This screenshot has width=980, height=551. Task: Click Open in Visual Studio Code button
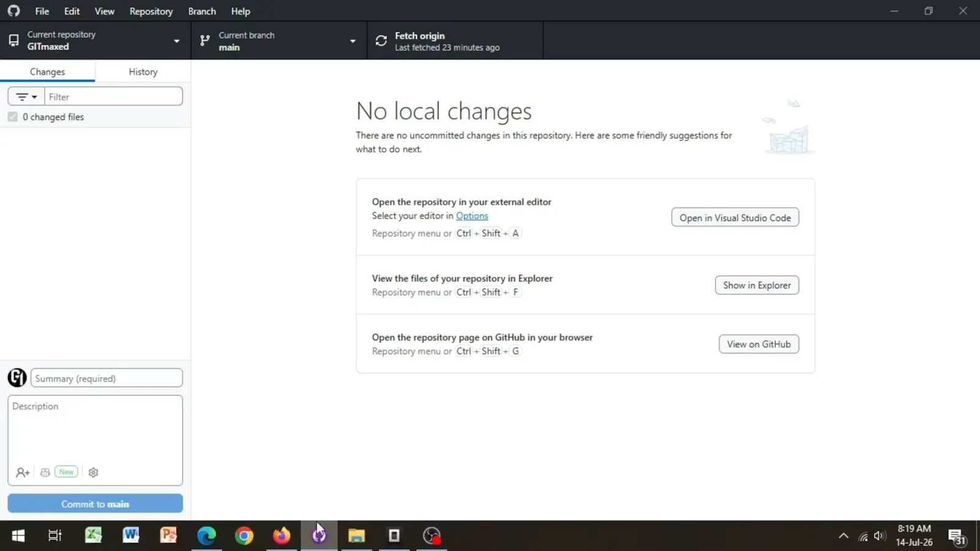point(735,217)
